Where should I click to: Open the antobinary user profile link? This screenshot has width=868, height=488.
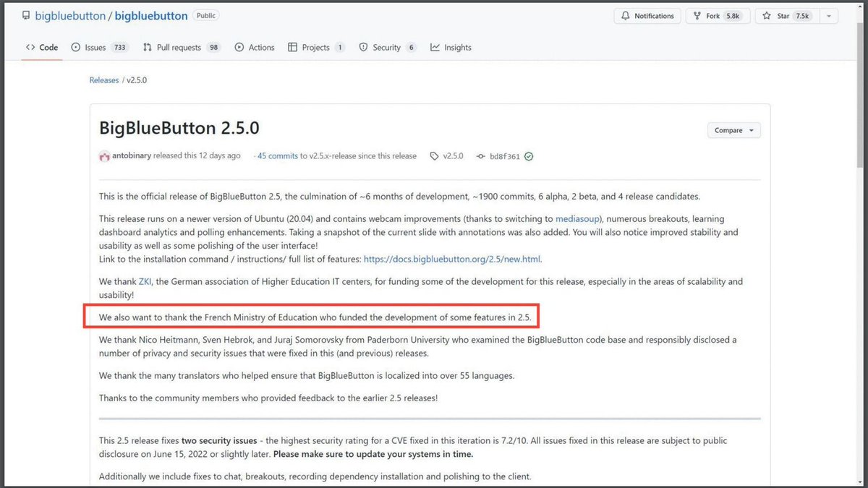[132, 156]
